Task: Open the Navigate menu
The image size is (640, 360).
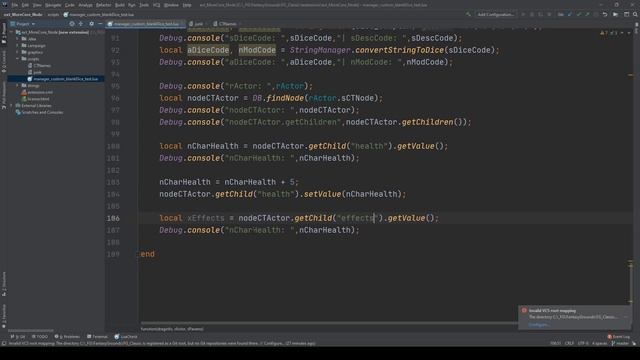Action: pos(53,5)
